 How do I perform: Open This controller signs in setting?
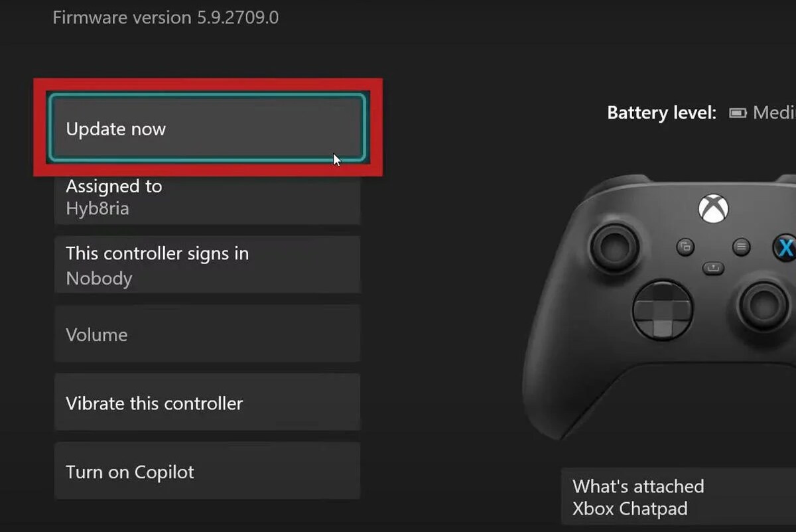[207, 265]
